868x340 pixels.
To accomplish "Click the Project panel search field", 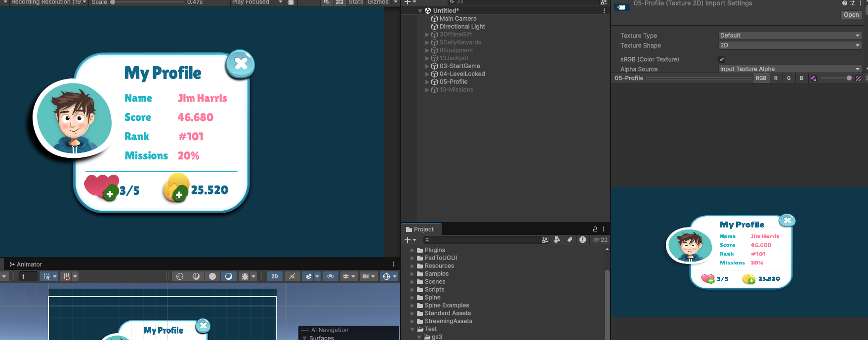I will pos(484,240).
